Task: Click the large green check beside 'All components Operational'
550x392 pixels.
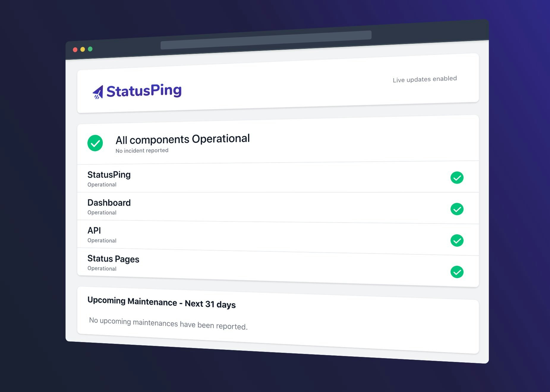Action: (95, 143)
